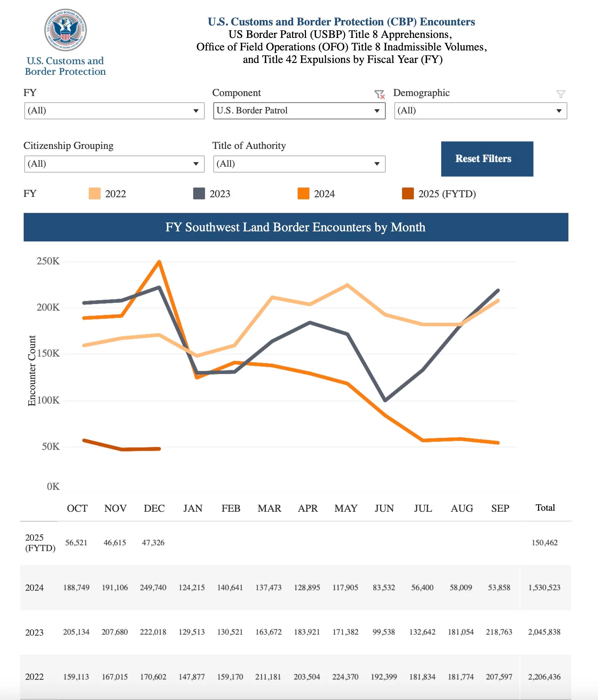This screenshot has width=598, height=700.
Task: Open the Demographic dropdown
Action: pos(480,111)
